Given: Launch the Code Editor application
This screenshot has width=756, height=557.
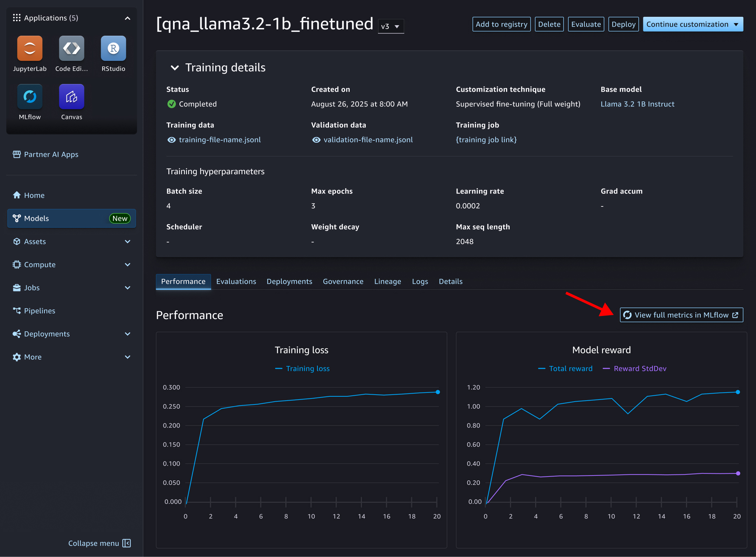Looking at the screenshot, I should [71, 48].
